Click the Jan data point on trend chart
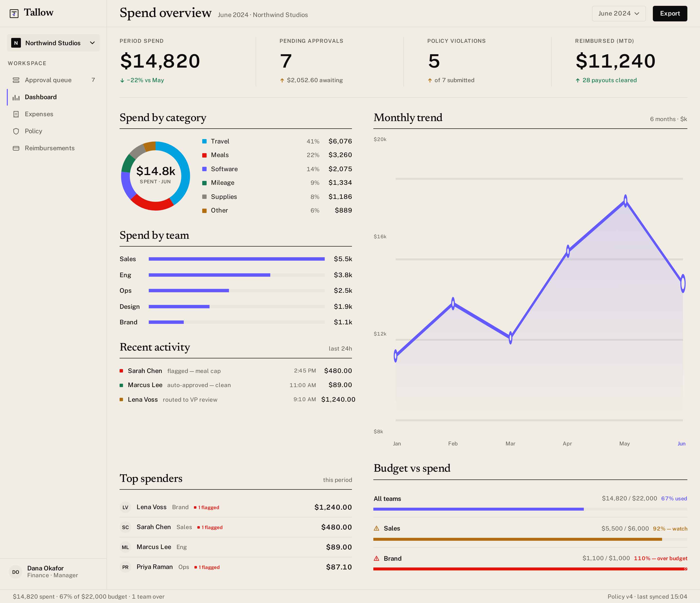700x603 pixels. (396, 355)
